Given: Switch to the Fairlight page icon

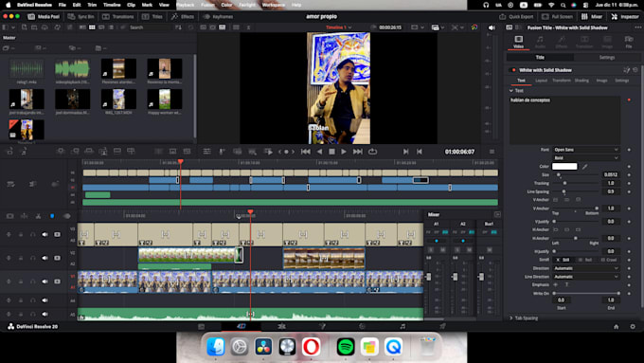Looking at the screenshot, I should click(402, 326).
